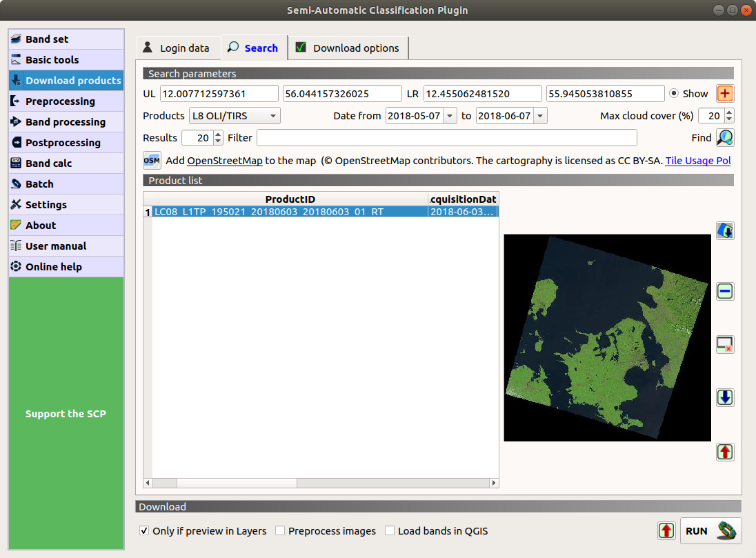Click the OSM OpenStreetMap icon
Image resolution: width=756 pixels, height=558 pixels.
tap(152, 161)
